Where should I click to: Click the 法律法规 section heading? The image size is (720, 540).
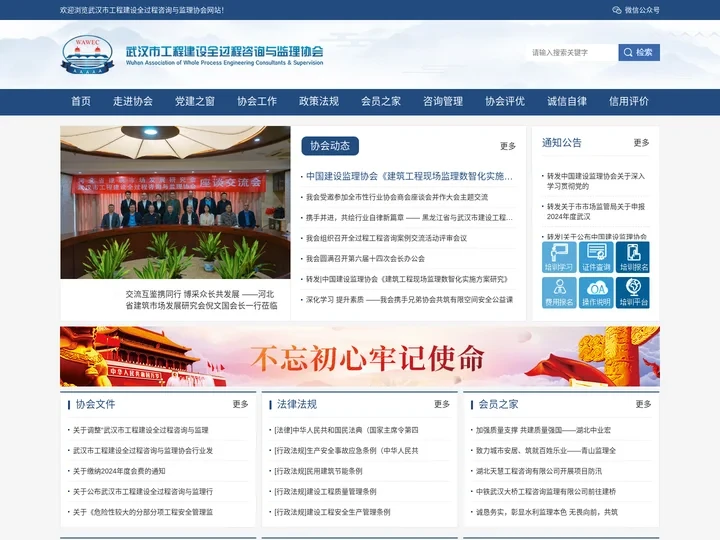coord(297,404)
